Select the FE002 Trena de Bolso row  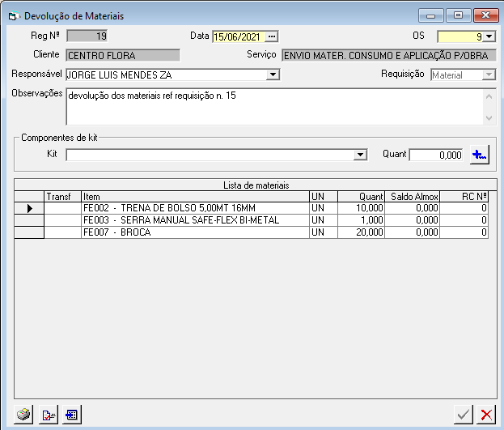(x=194, y=208)
